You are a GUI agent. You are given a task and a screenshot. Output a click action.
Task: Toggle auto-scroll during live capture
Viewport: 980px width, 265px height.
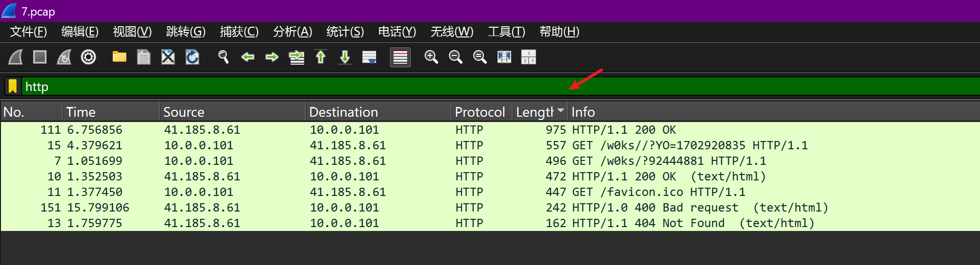369,57
